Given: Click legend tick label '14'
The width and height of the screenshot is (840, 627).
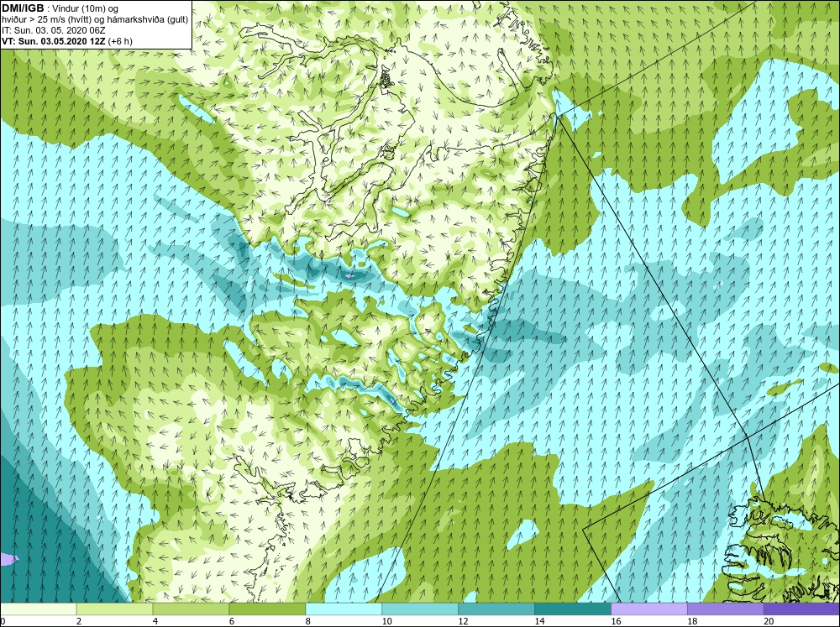Looking at the screenshot, I should tap(539, 621).
